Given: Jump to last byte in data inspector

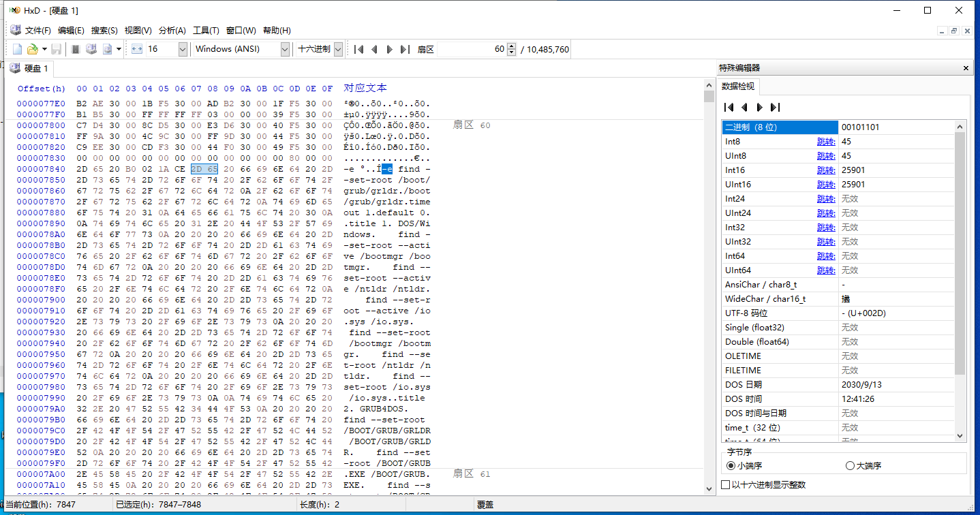Looking at the screenshot, I should tap(775, 107).
